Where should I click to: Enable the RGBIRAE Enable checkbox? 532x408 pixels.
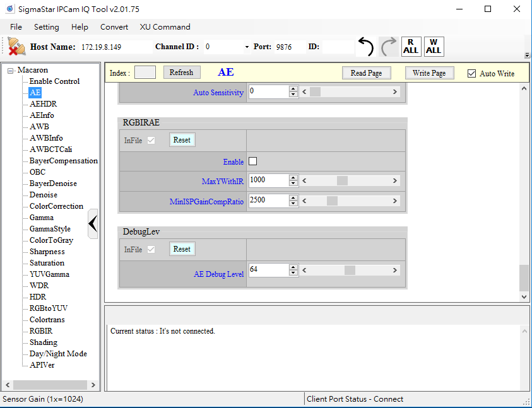(x=253, y=161)
